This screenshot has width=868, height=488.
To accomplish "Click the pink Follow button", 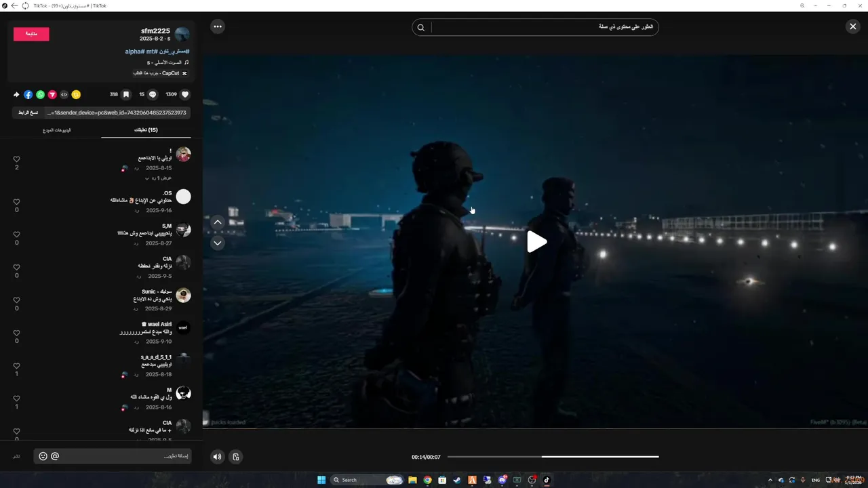I will tap(31, 34).
